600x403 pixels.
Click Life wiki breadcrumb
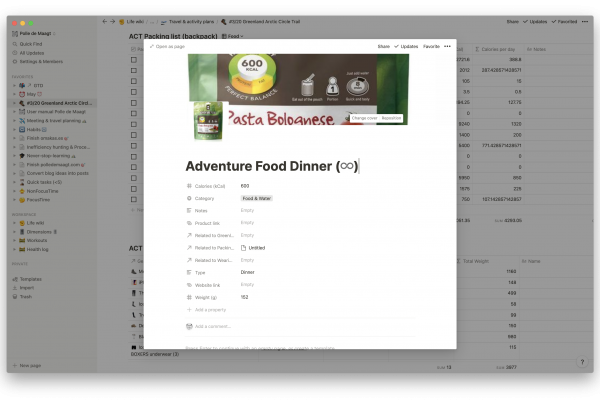point(132,22)
